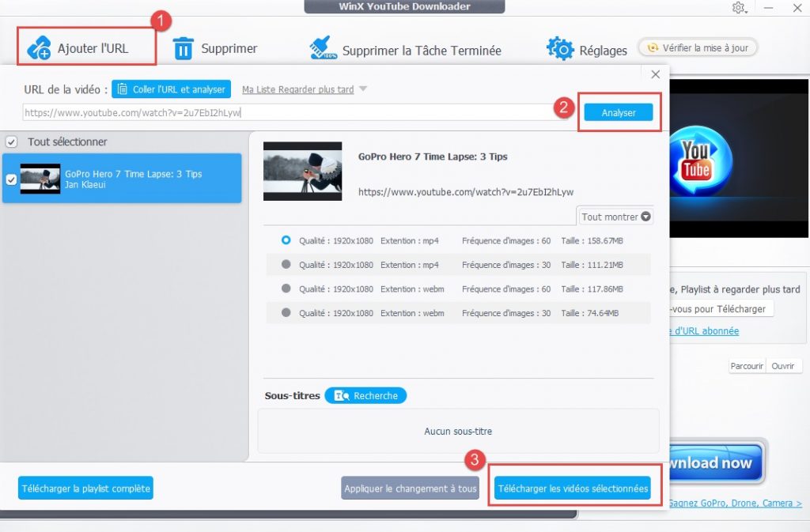The width and height of the screenshot is (810, 532).
Task: Click the Ouvrir button in main window
Action: 783,366
